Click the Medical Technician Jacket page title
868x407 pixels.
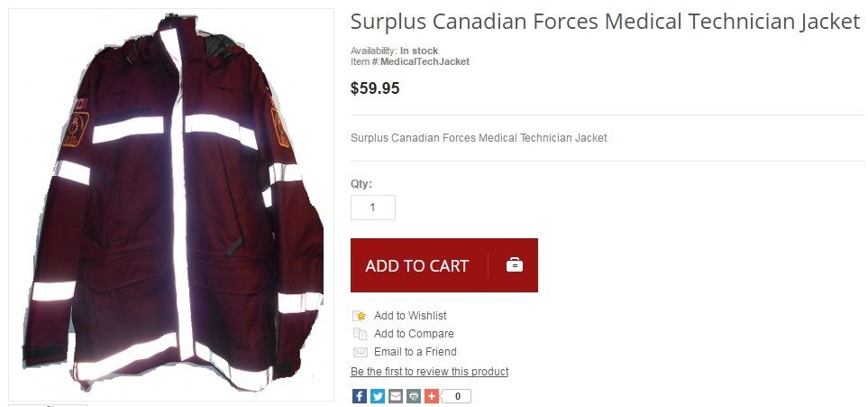click(x=605, y=23)
